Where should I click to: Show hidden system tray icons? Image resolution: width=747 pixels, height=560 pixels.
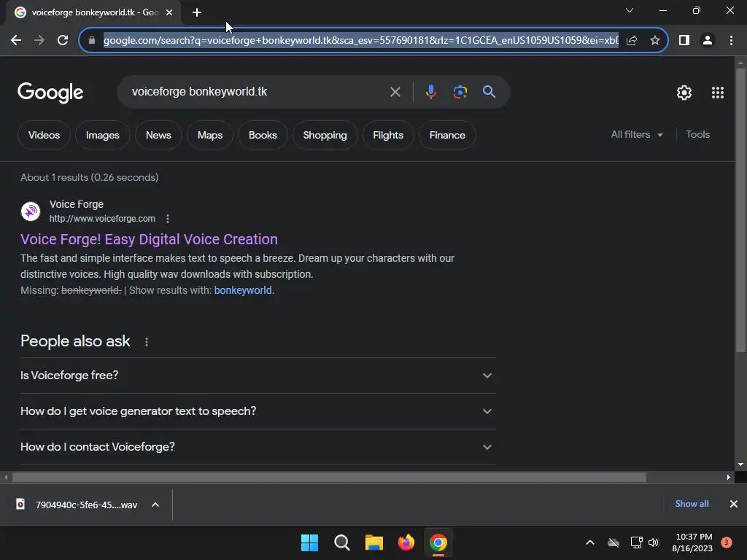(x=589, y=542)
